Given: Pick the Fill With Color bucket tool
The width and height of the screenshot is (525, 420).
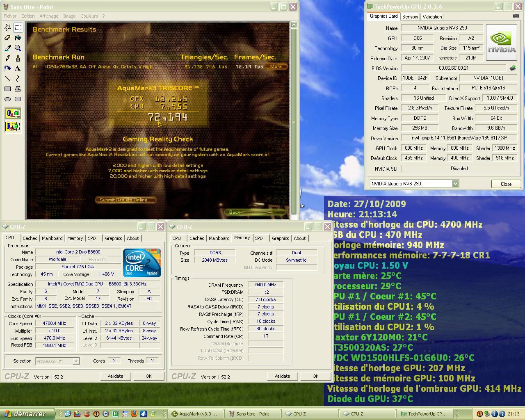Looking at the screenshot, I should [18, 38].
